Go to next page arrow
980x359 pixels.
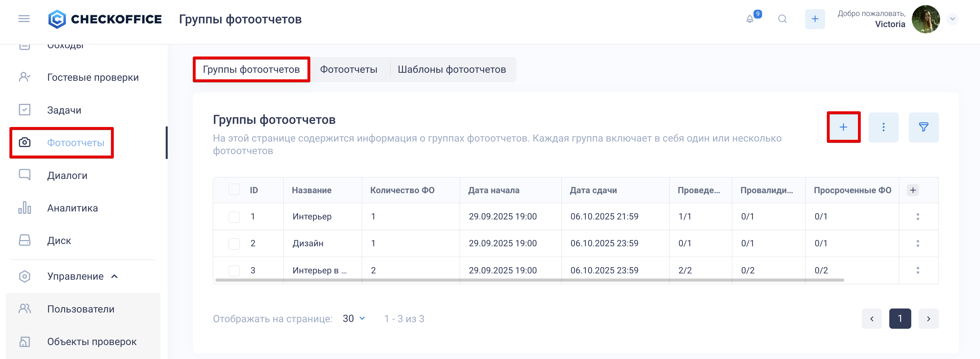(x=928, y=319)
